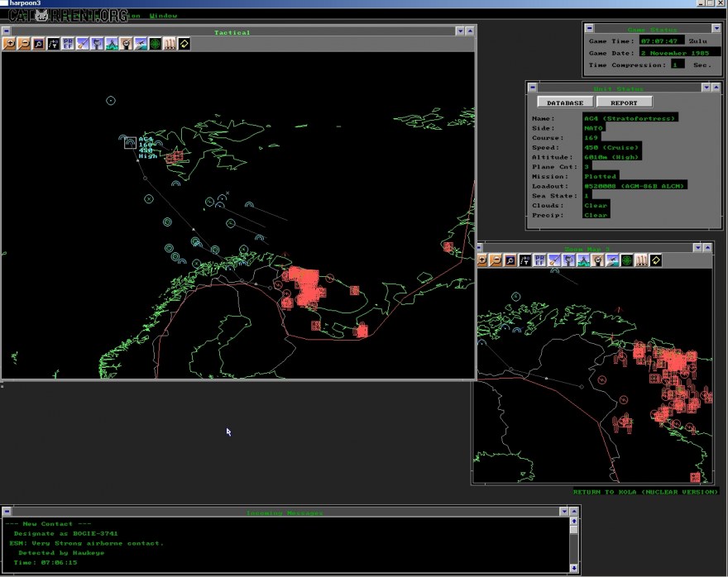Click the Game Time value 07:07:47
This screenshot has width=728, height=577.
click(662, 41)
